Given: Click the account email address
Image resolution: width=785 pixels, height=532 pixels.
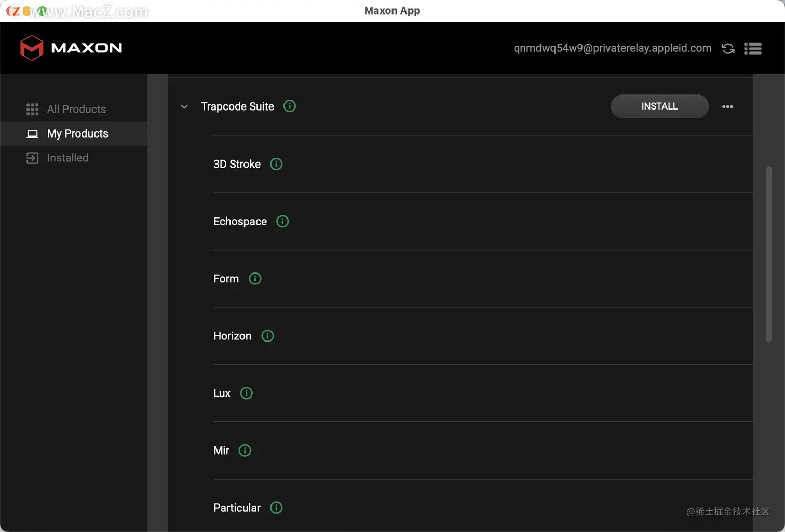Looking at the screenshot, I should (x=613, y=48).
